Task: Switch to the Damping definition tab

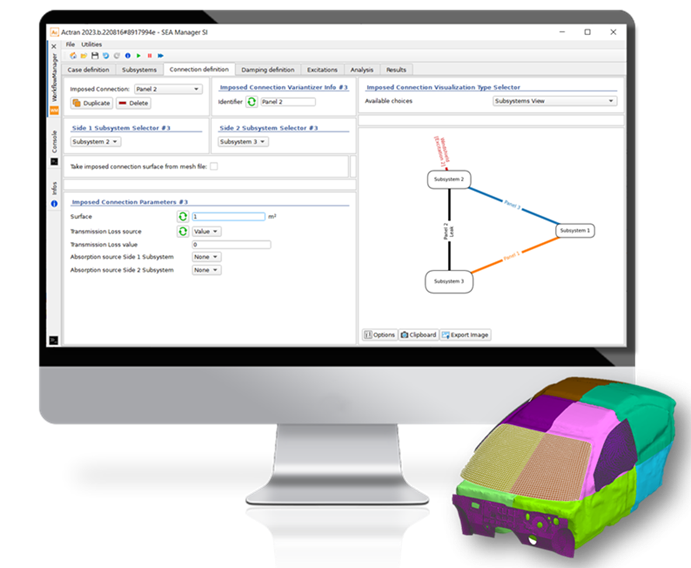Action: tap(268, 70)
